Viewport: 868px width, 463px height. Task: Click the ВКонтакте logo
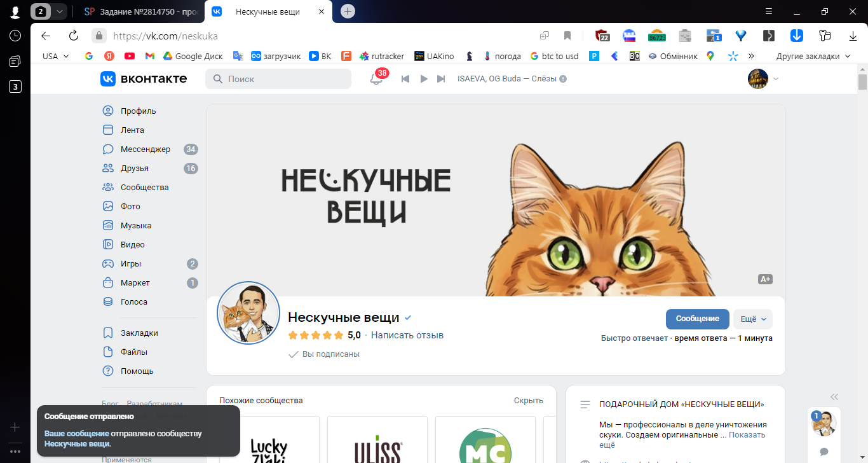pyautogui.click(x=144, y=79)
